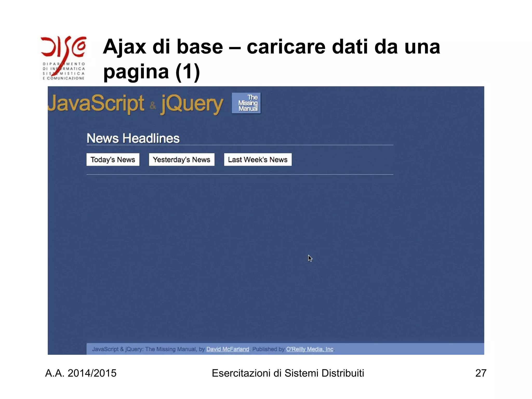This screenshot has width=532, height=399.
Task: Load Last Week's News
Action: (x=258, y=159)
